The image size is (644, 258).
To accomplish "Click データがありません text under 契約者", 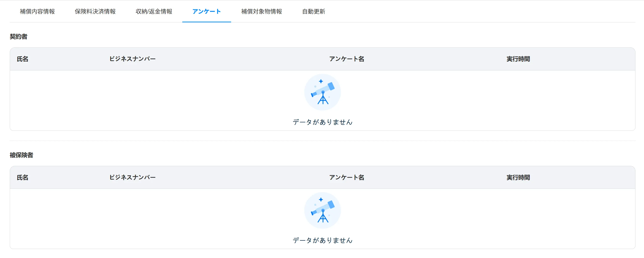I will 323,122.
